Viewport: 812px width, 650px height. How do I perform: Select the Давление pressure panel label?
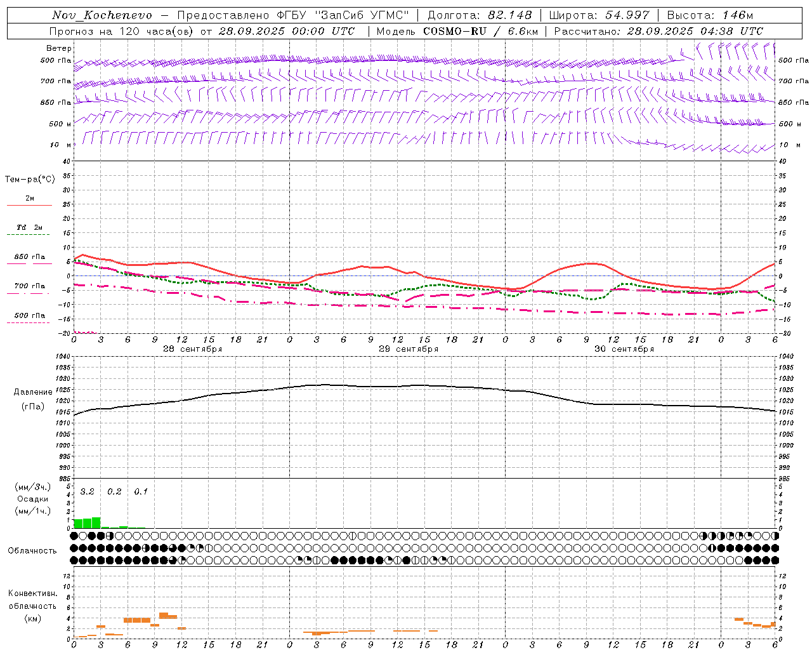[x=33, y=392]
